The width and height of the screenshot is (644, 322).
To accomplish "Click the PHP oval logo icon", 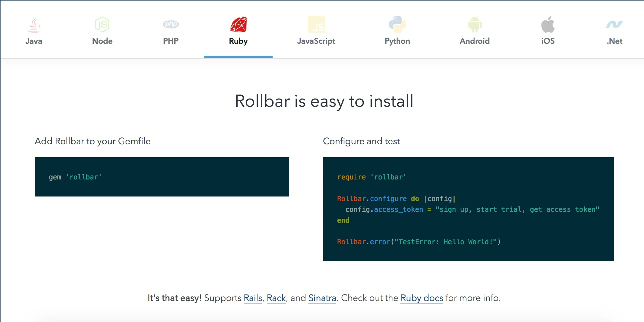I will (x=171, y=24).
